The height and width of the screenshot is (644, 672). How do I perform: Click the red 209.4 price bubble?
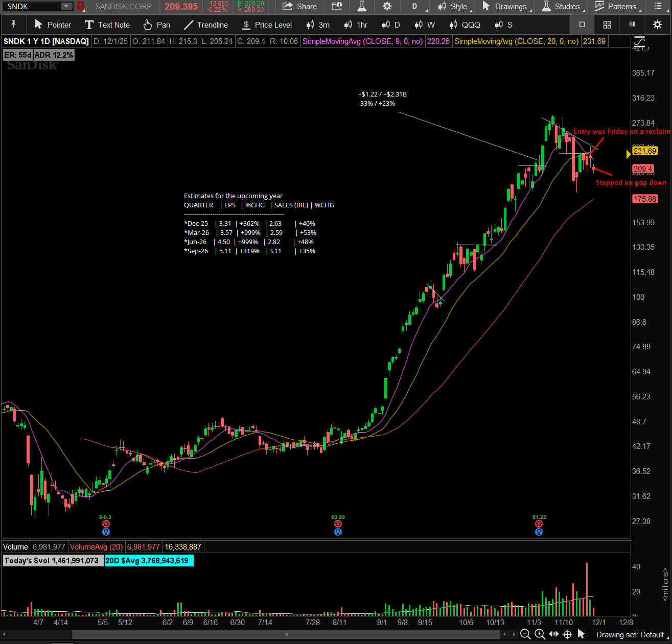643,169
